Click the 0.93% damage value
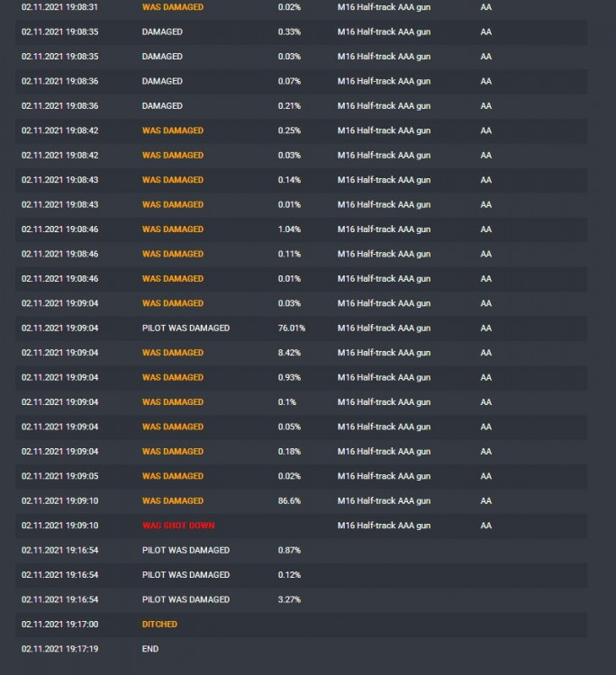616x675 pixels. 289,377
